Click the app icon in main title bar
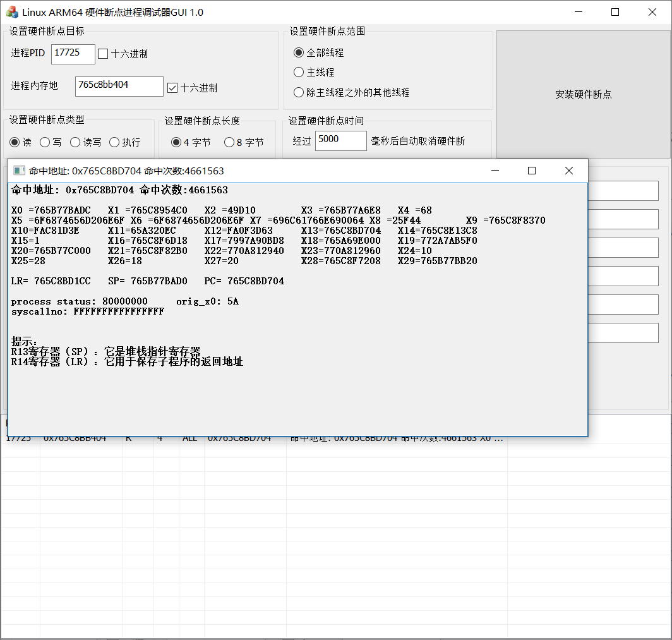This screenshot has width=672, height=640. [x=12, y=12]
